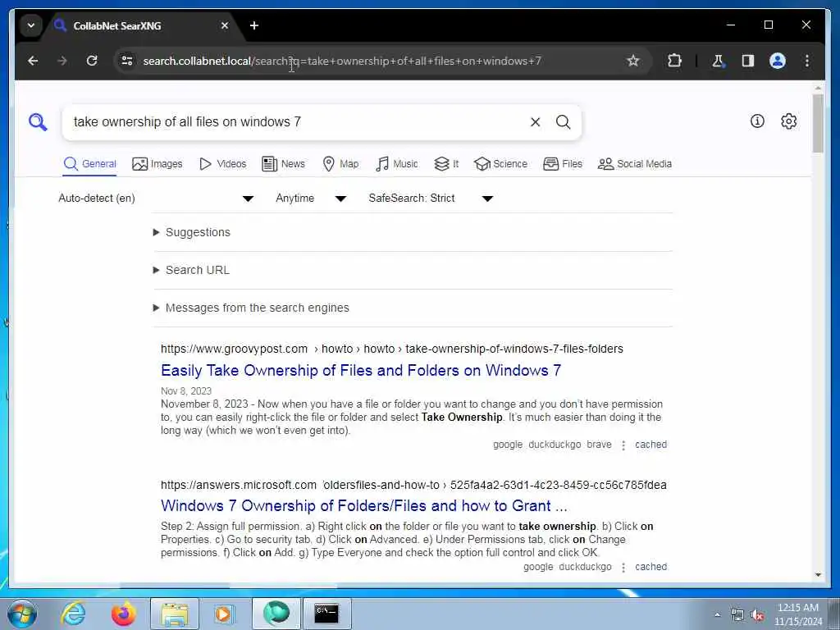Launch Firefox from taskbar
The height and width of the screenshot is (630, 840).
coord(123,614)
